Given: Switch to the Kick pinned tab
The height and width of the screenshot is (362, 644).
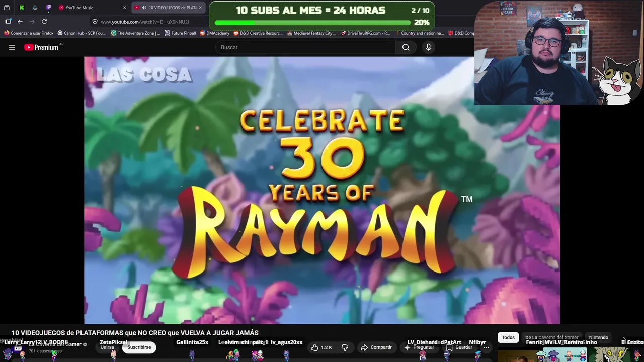Looking at the screenshot, I should (21, 8).
